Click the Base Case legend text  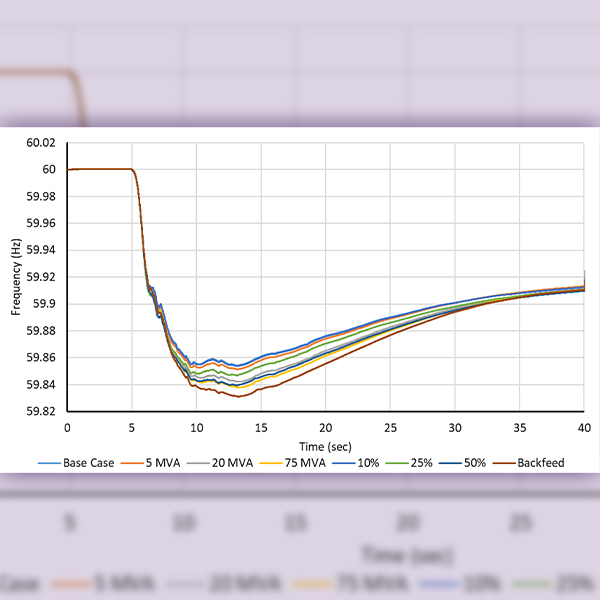point(90,463)
